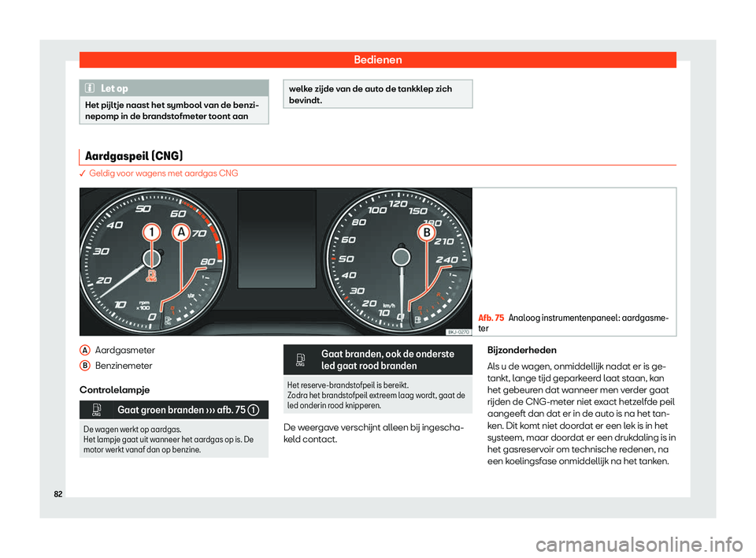756x558 pixels.
Task: Click the CNG pump icon in red-led header
Action: tap(300, 359)
